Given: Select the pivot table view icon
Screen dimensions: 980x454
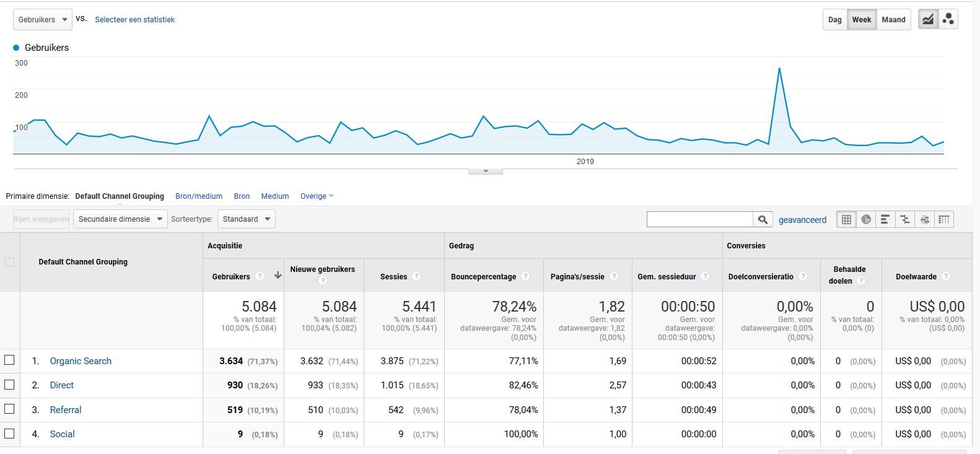Looking at the screenshot, I should pos(944,219).
